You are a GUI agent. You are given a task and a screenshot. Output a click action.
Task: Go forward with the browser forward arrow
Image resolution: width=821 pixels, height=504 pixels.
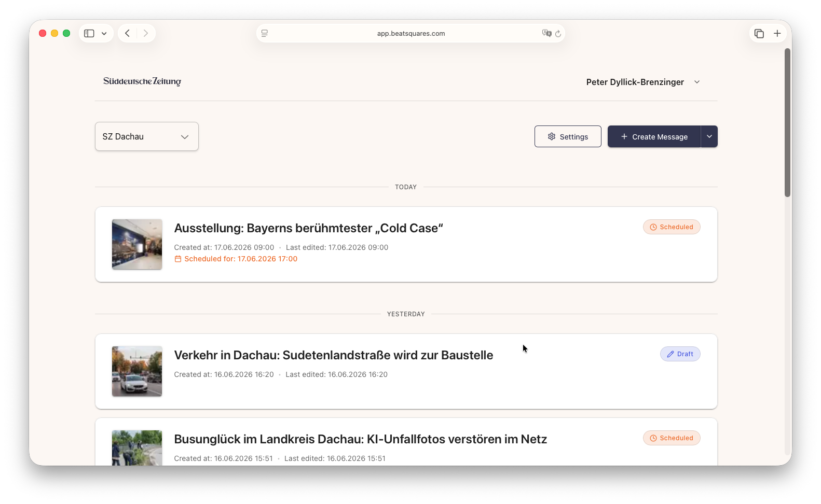[x=146, y=33]
